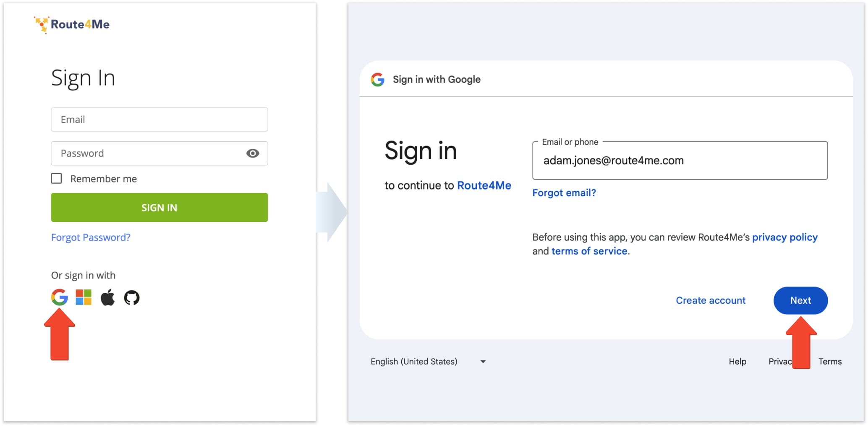Screen dimensions: 868x426
Task: Click the Google logo in dialog header
Action: tap(377, 79)
